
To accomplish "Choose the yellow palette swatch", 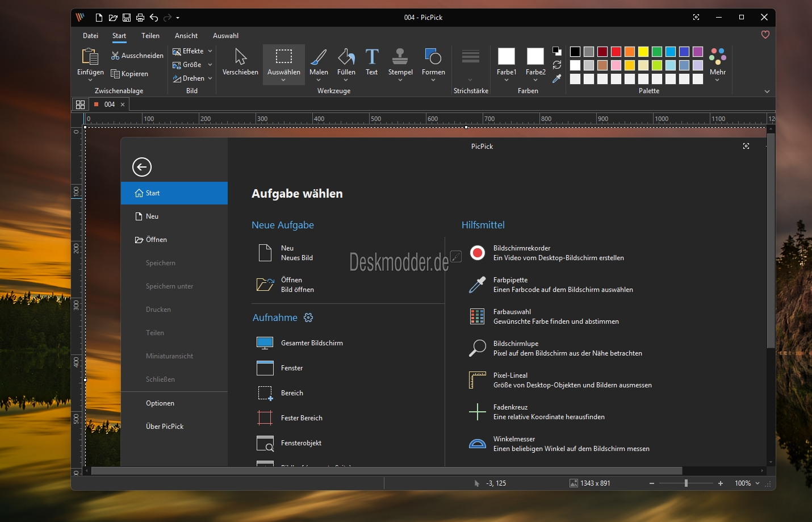I will point(643,52).
